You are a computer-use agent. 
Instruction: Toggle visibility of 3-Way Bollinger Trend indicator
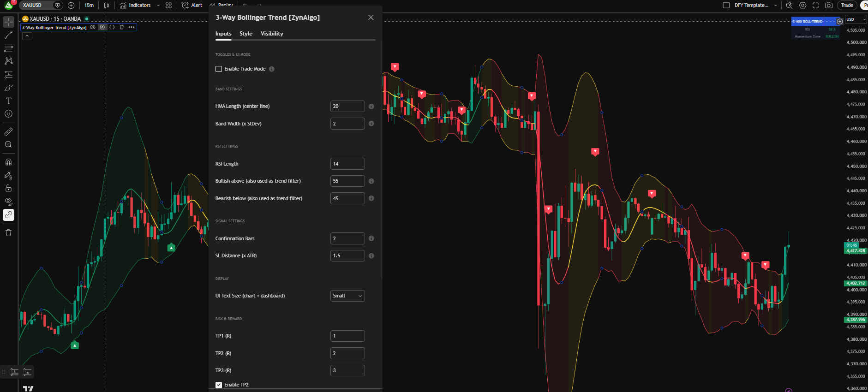93,27
